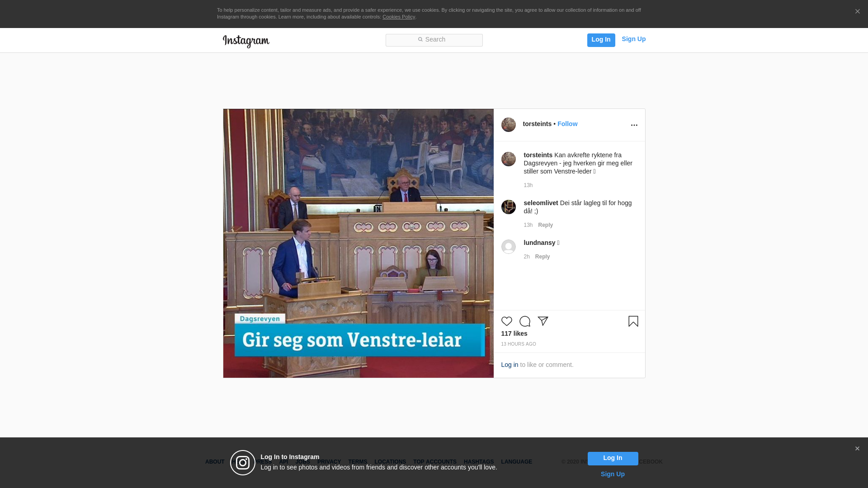Save the post with the bookmark icon

[x=633, y=321]
